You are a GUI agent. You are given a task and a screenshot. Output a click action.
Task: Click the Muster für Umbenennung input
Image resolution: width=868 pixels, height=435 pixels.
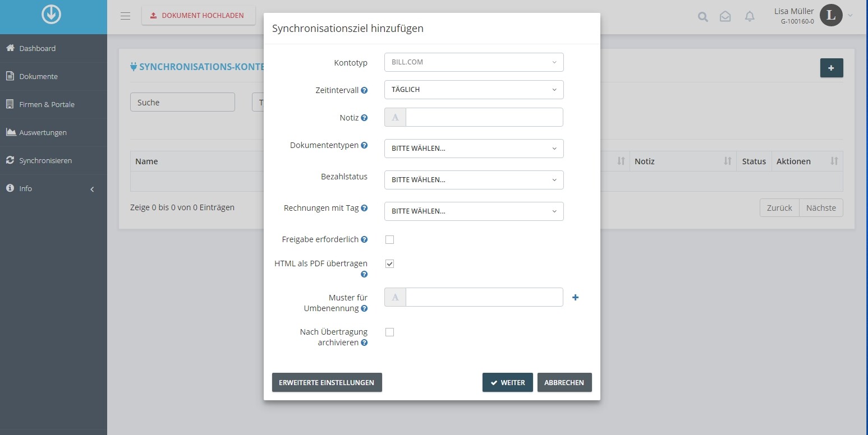pyautogui.click(x=484, y=297)
